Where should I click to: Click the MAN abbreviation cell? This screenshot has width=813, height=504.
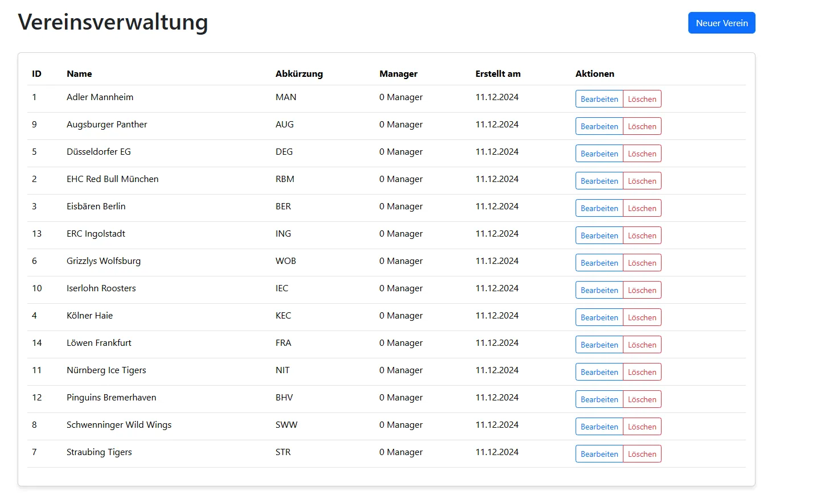[x=286, y=97]
